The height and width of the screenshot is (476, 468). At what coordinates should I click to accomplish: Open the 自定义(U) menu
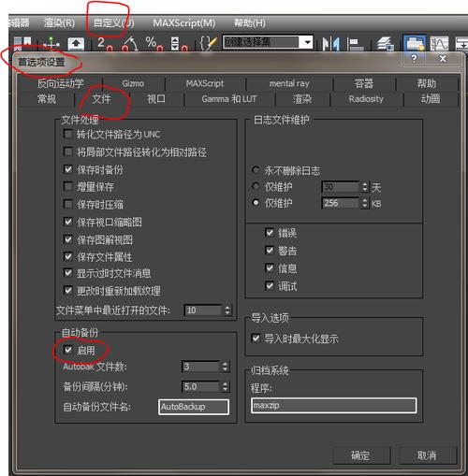tap(113, 23)
